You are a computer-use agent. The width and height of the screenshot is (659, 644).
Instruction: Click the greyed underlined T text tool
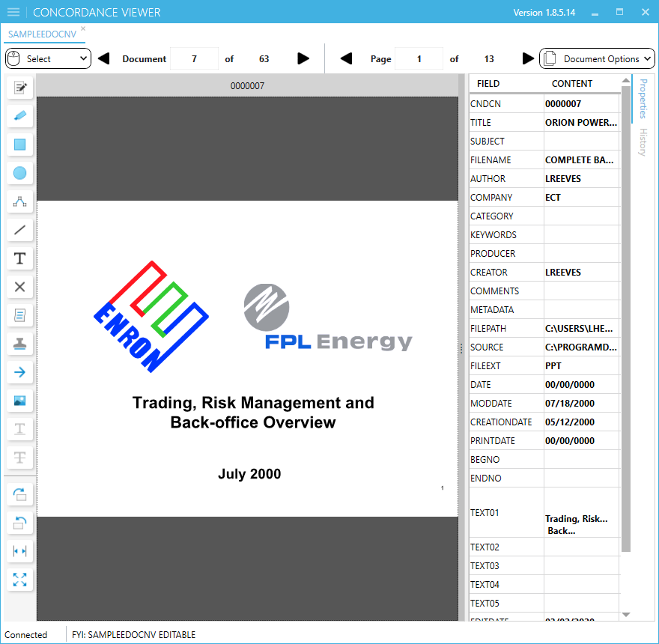(19, 429)
